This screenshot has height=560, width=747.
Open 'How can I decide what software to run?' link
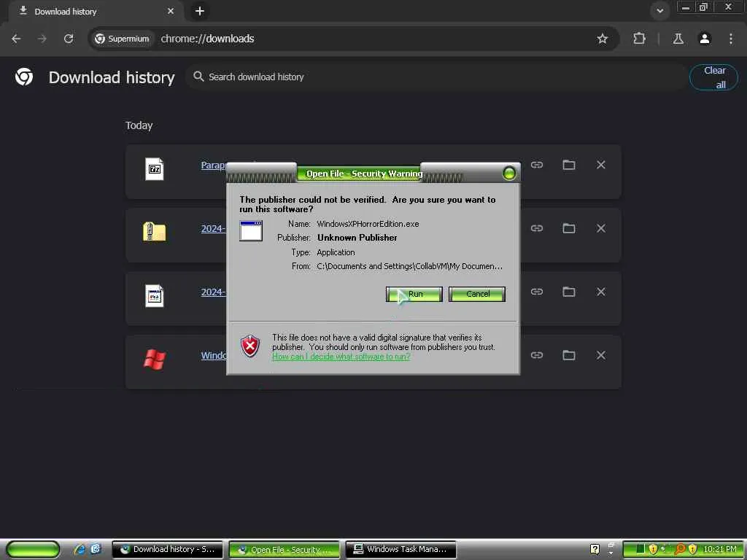pos(341,357)
